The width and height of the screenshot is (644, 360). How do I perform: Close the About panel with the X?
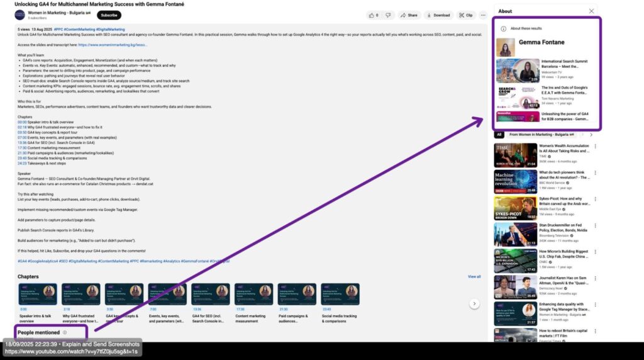pos(591,11)
